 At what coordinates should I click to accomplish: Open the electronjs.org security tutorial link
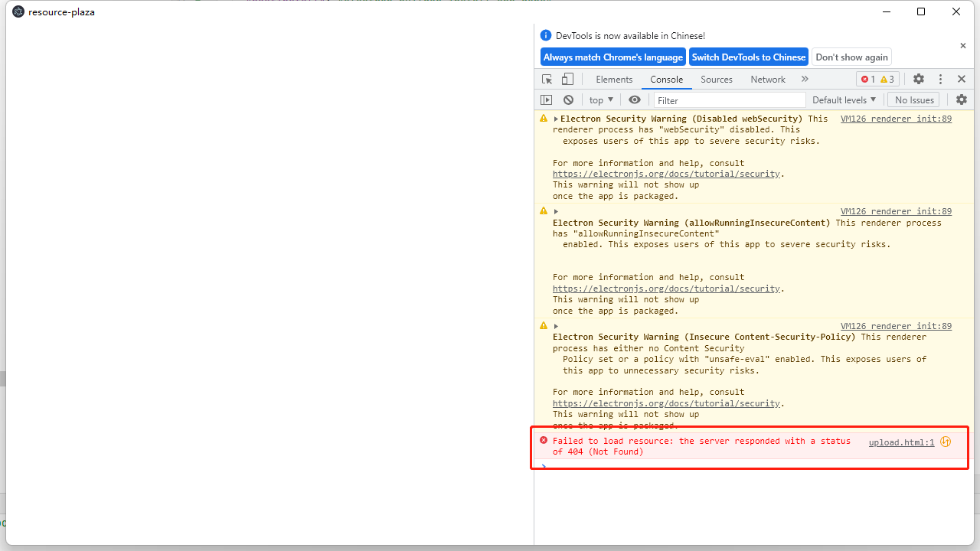coord(665,174)
